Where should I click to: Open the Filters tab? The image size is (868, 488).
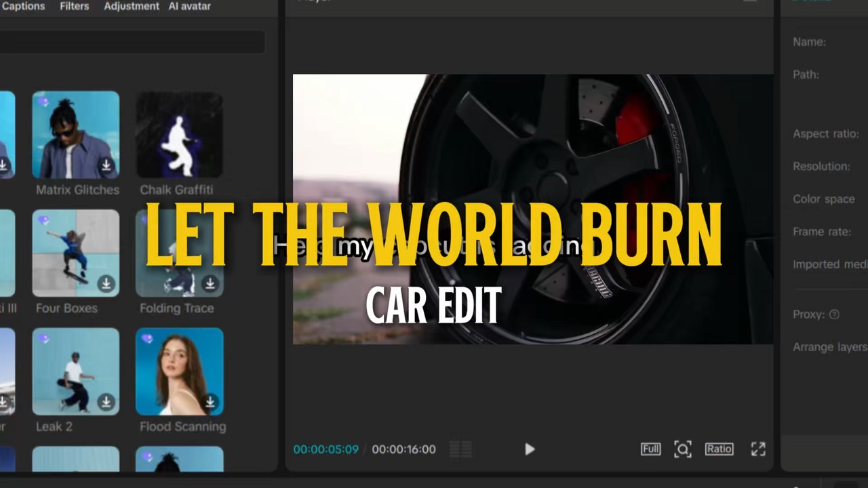(74, 6)
